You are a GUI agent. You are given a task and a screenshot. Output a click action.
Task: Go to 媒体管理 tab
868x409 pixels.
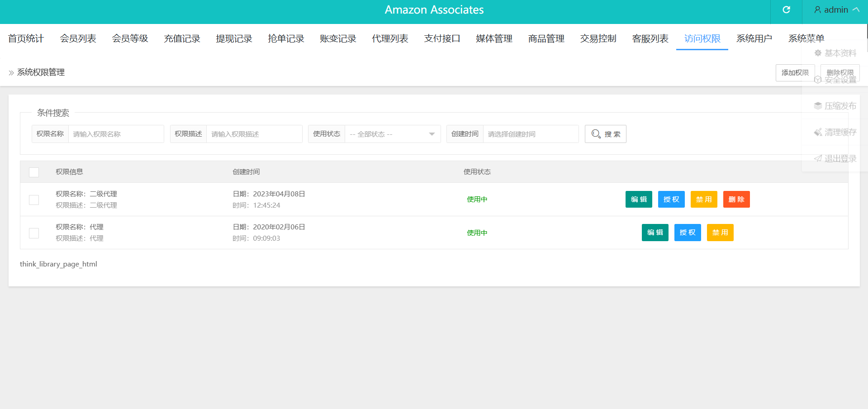point(494,38)
